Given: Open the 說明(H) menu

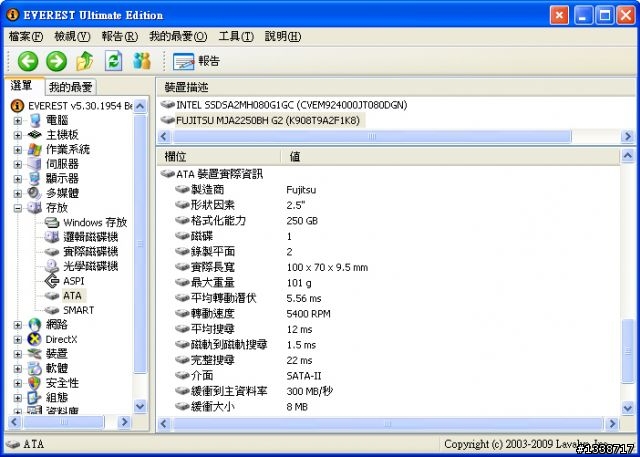Looking at the screenshot, I should point(283,37).
